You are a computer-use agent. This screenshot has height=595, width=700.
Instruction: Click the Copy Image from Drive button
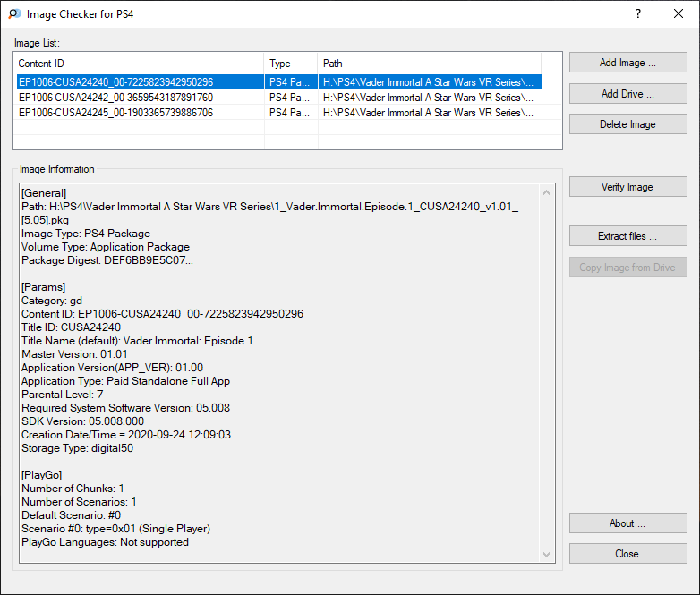coord(627,267)
